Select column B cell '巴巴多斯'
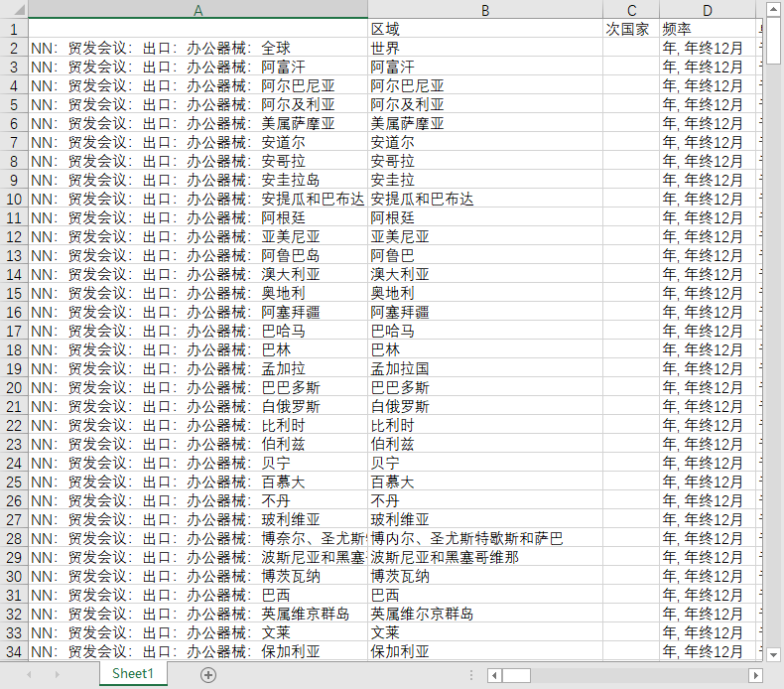This screenshot has height=689, width=784. tap(485, 388)
